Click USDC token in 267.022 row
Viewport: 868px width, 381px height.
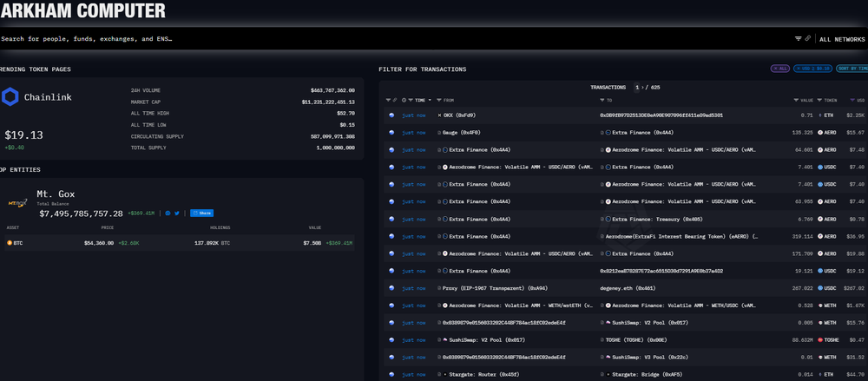pyautogui.click(x=829, y=288)
